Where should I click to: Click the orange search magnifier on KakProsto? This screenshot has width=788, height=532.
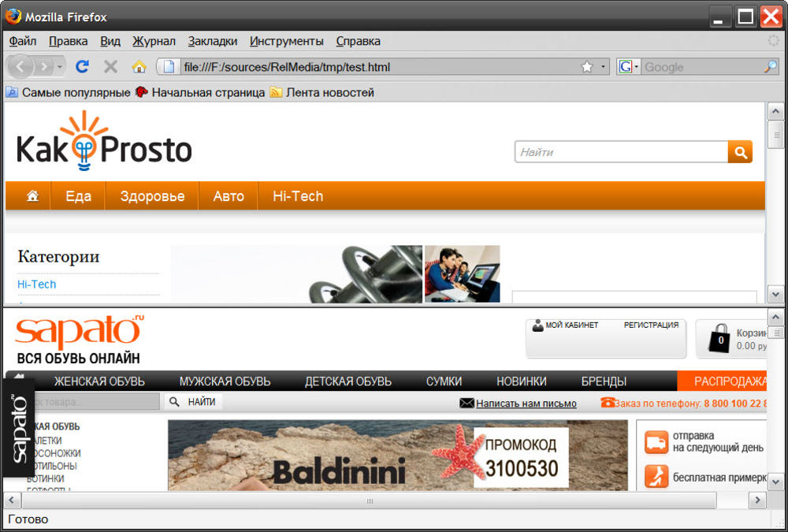(x=740, y=152)
